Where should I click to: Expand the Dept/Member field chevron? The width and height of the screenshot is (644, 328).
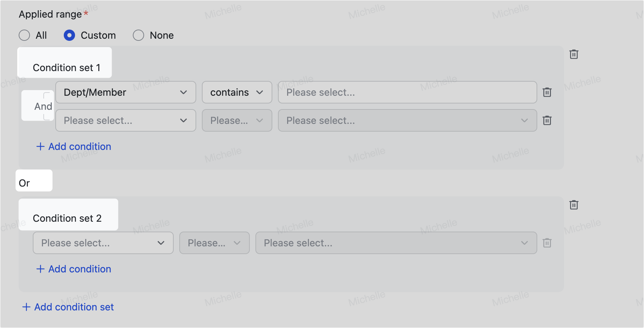183,92
